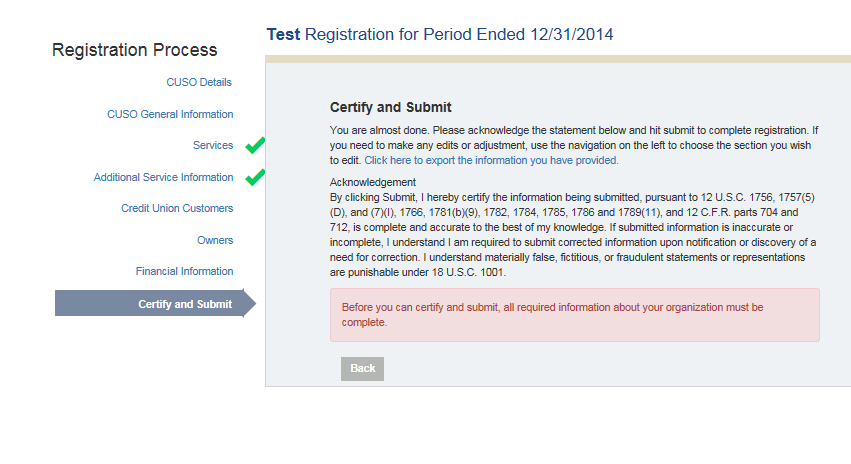Click the link to export provided information
The width and height of the screenshot is (851, 464).
coord(491,160)
